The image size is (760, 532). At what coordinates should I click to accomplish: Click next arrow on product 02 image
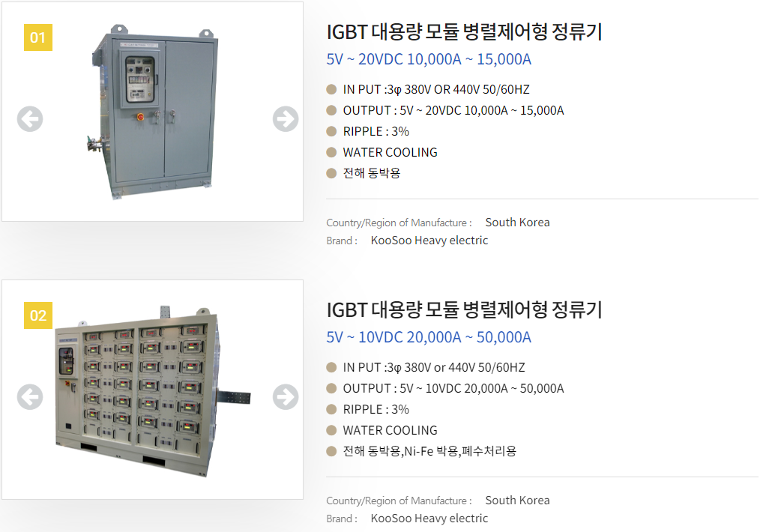[x=285, y=396]
